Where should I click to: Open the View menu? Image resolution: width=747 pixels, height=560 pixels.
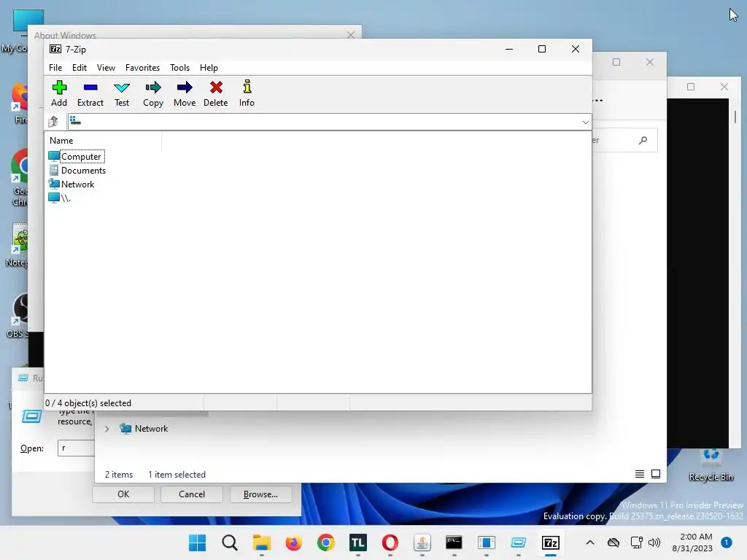coord(106,68)
